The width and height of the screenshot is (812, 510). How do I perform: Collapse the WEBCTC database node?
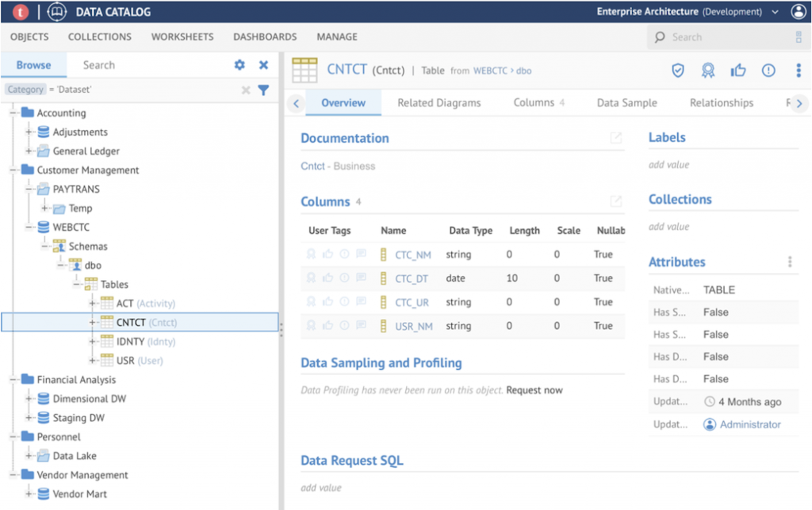29,228
